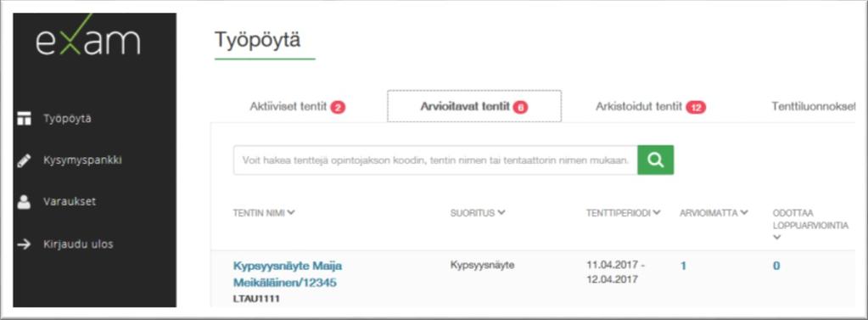Switch to the Tenttiluonnokset tab
Viewport: 868px width, 320px height.
click(x=813, y=106)
